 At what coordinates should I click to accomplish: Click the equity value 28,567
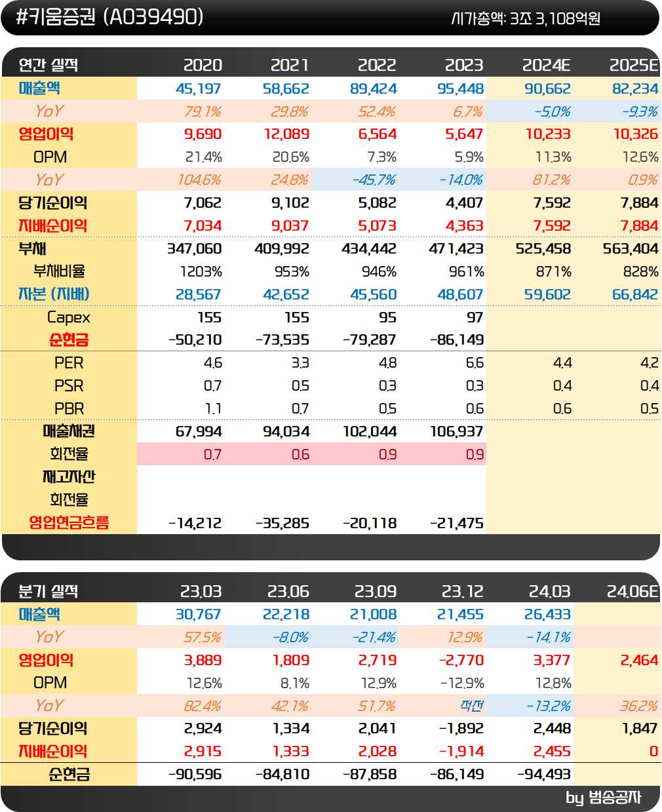point(199,294)
